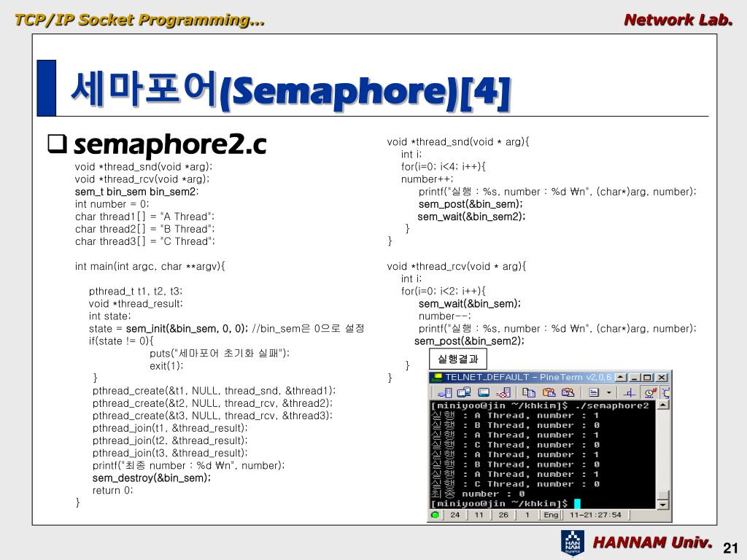Click the 'semaphore2.c' heading

click(170, 145)
